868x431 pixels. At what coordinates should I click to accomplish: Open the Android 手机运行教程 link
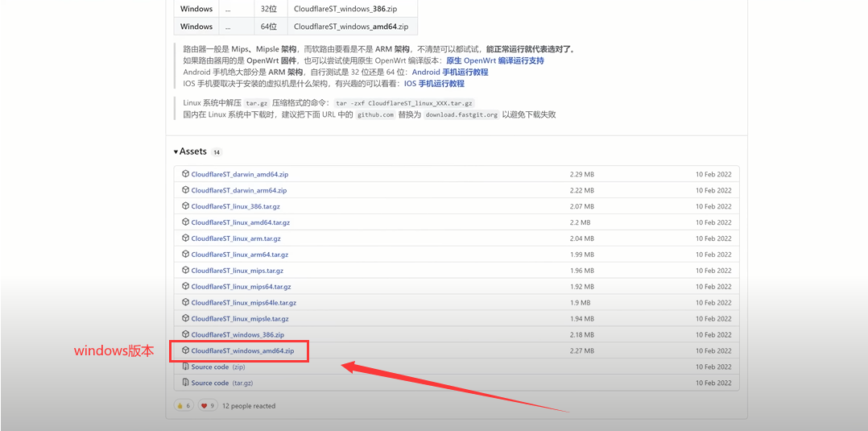point(449,72)
